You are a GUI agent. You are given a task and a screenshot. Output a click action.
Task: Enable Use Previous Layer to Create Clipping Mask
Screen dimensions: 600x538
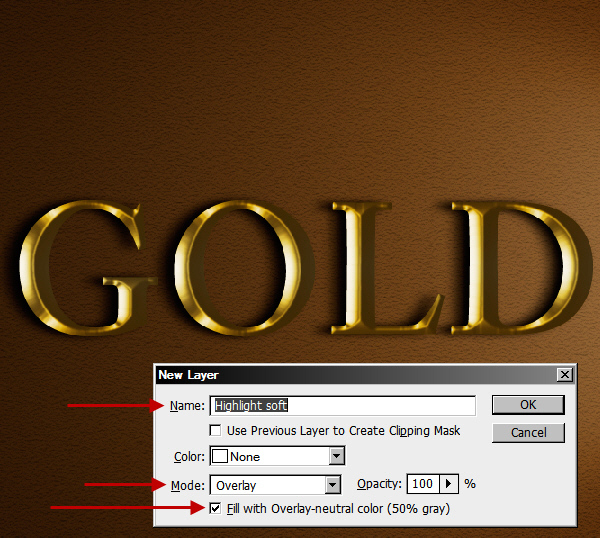point(215,430)
